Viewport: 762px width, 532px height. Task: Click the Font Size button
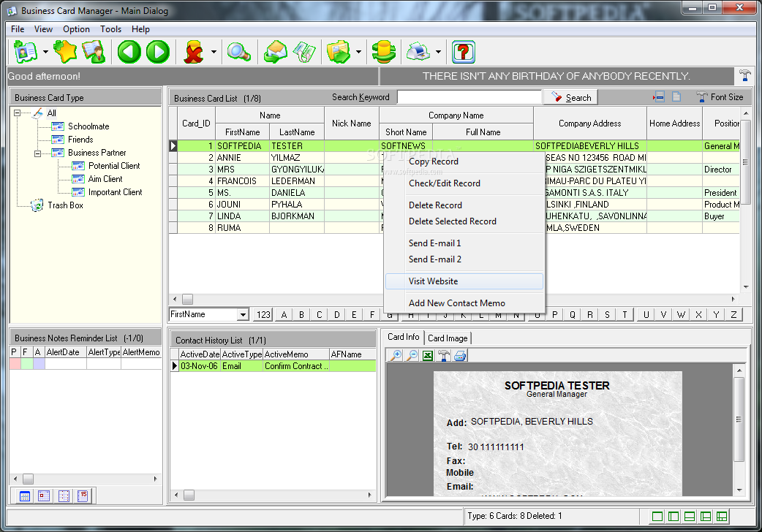click(720, 97)
